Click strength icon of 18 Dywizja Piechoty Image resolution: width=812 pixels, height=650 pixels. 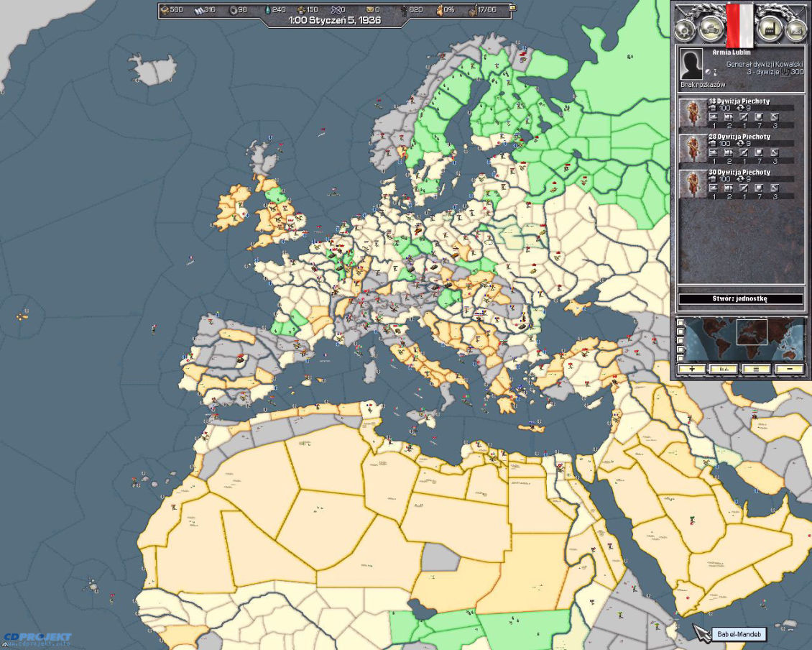713,109
